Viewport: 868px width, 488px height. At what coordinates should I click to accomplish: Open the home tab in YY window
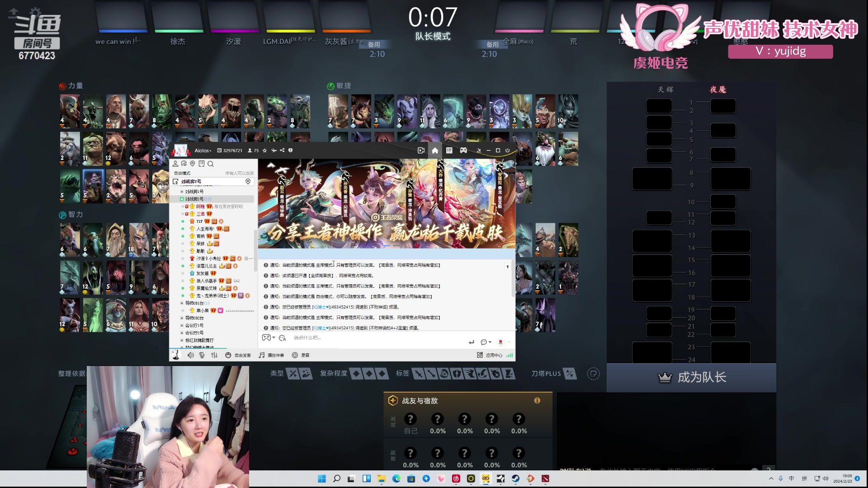[x=434, y=150]
